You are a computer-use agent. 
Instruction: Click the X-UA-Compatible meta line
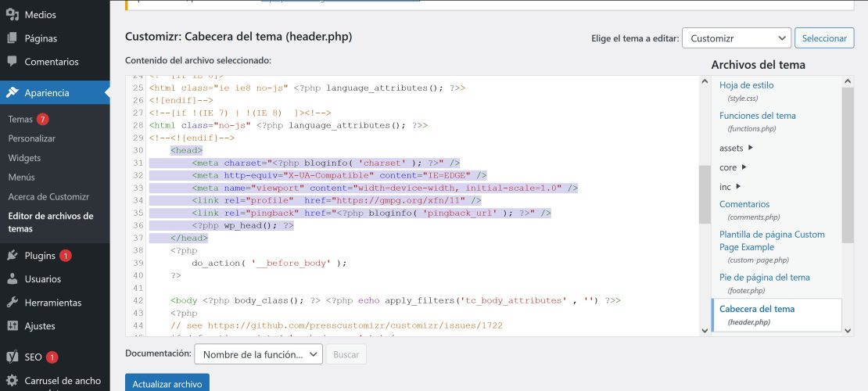coord(339,175)
